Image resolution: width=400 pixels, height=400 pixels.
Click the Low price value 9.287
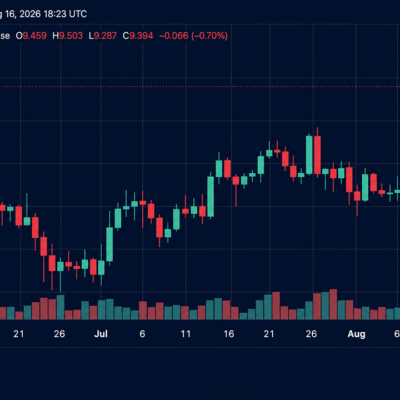pyautogui.click(x=105, y=36)
